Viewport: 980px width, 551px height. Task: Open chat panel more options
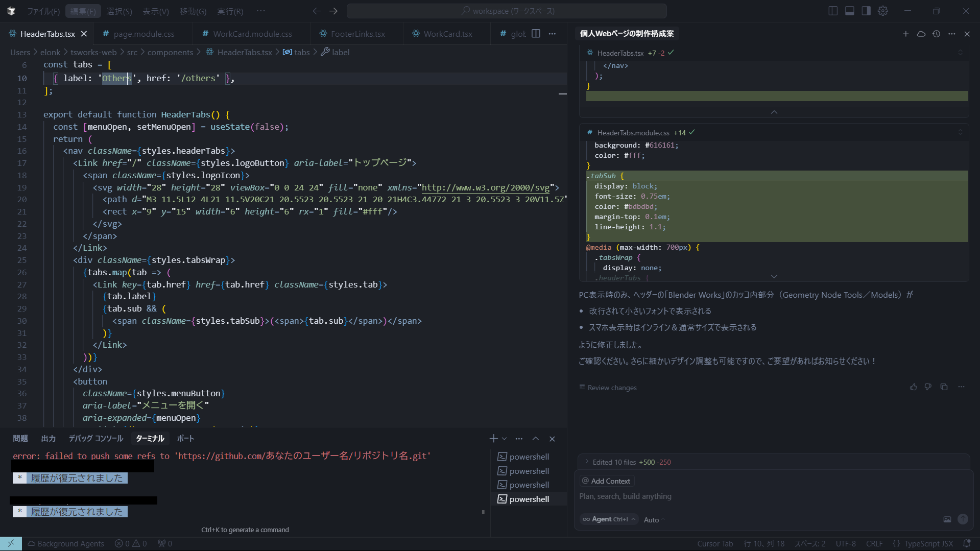click(951, 34)
